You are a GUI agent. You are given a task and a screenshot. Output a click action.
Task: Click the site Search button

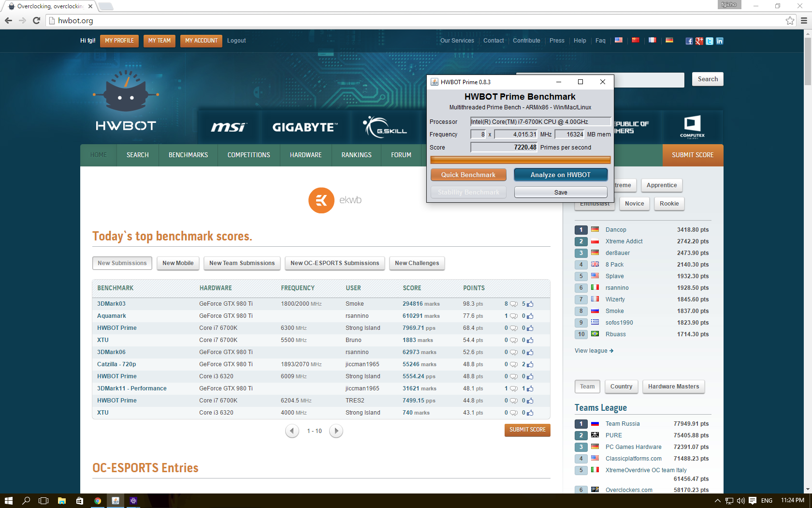708,79
